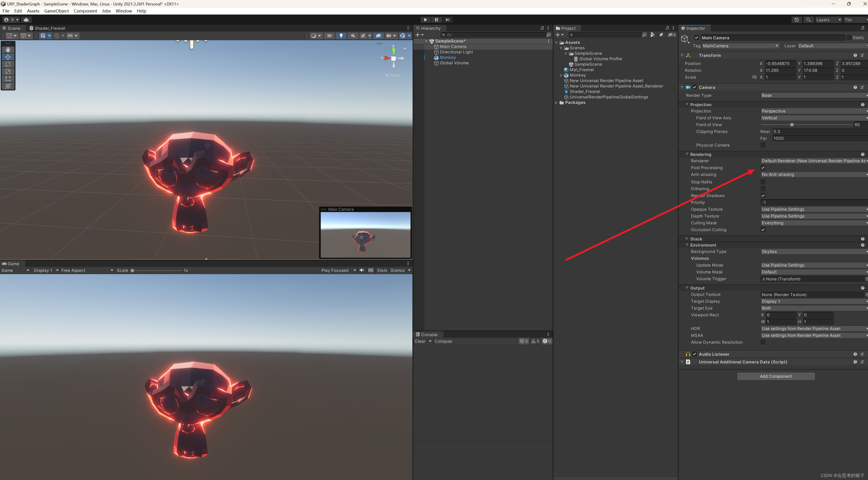Uncheck Render Shadows in Rendering section

[763, 195]
